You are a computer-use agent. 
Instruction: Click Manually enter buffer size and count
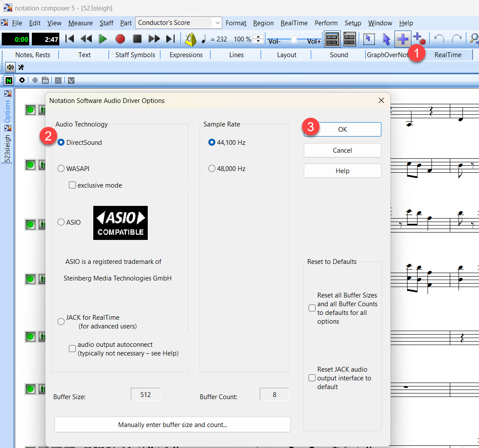point(172,425)
